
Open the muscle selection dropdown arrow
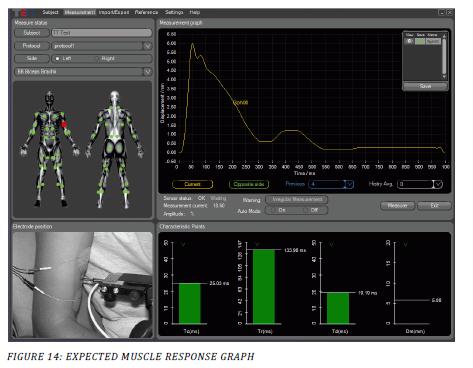click(x=148, y=72)
